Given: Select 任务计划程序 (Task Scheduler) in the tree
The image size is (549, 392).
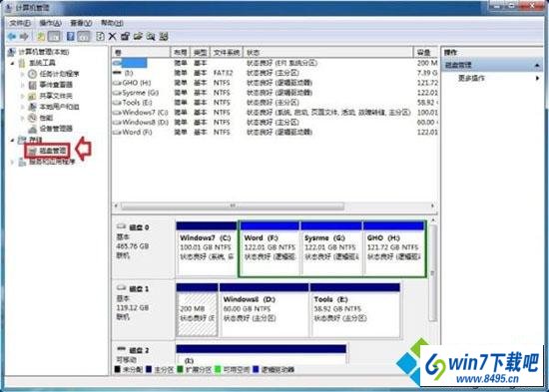Looking at the screenshot, I should tap(59, 74).
